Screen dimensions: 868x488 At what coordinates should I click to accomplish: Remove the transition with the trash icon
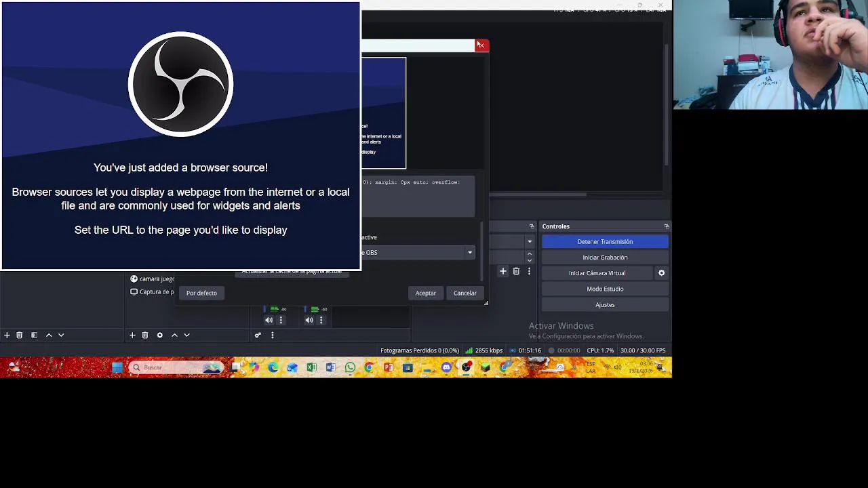point(516,271)
